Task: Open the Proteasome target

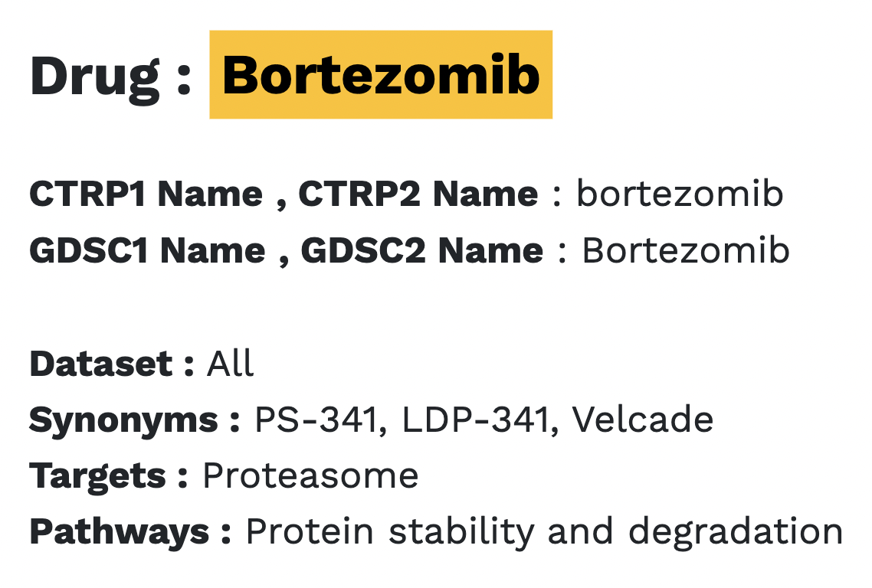Action: tap(310, 476)
